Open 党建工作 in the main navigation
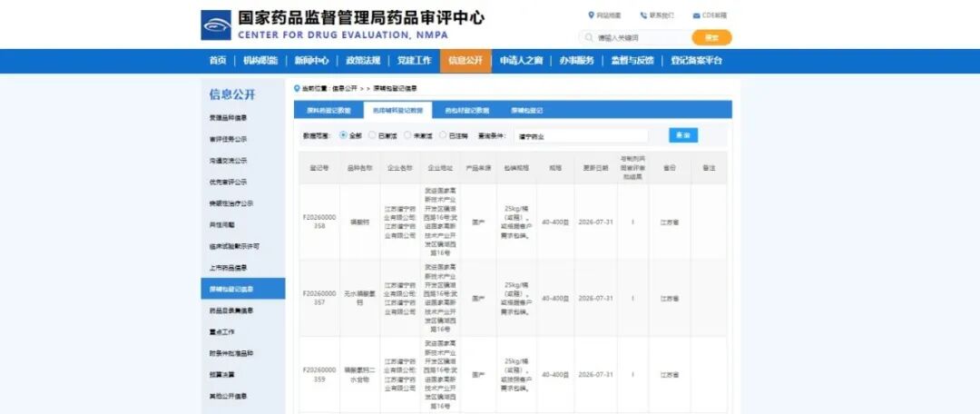This screenshot has width=980, height=414. point(414,61)
